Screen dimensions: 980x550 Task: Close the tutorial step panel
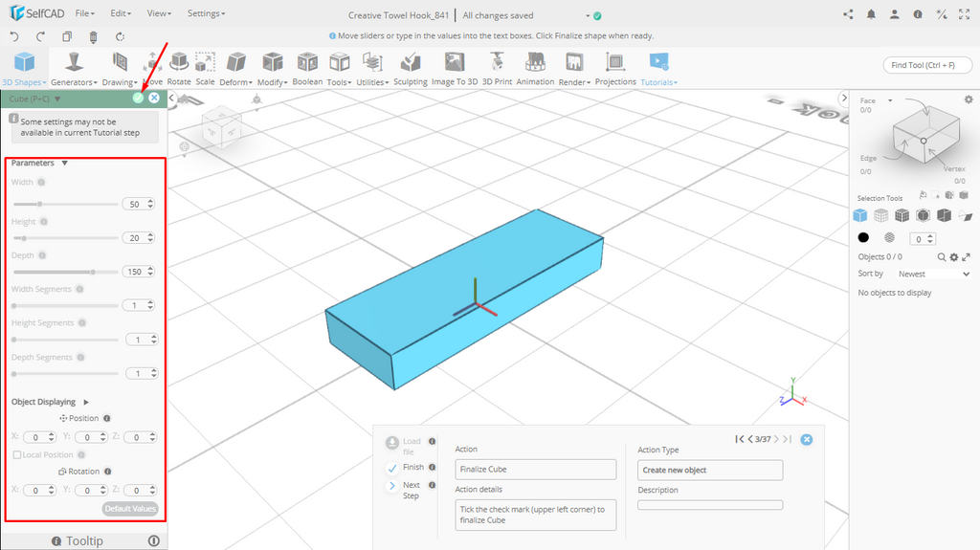coord(806,439)
